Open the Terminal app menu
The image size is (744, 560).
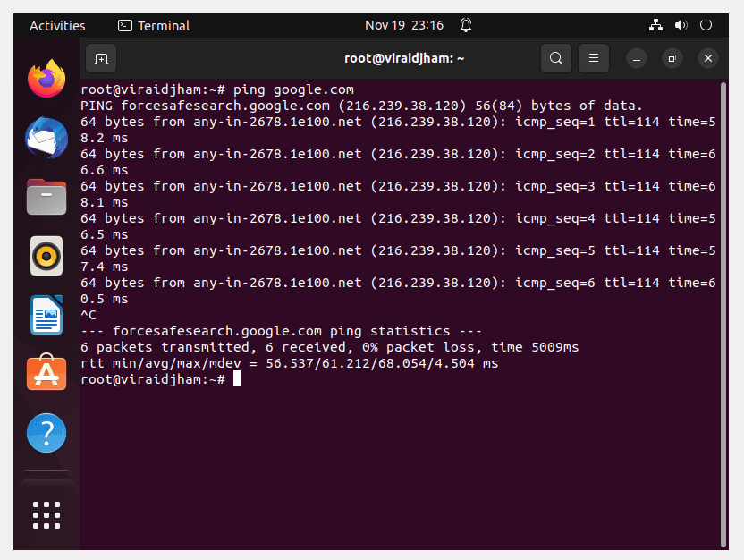pos(154,26)
